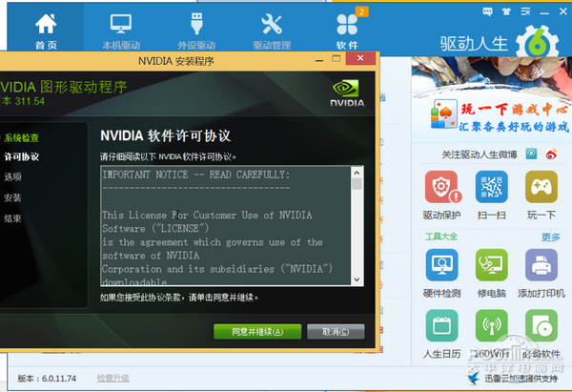Click the Sina Weibo red icon
572x392 pixels.
[x=551, y=154]
